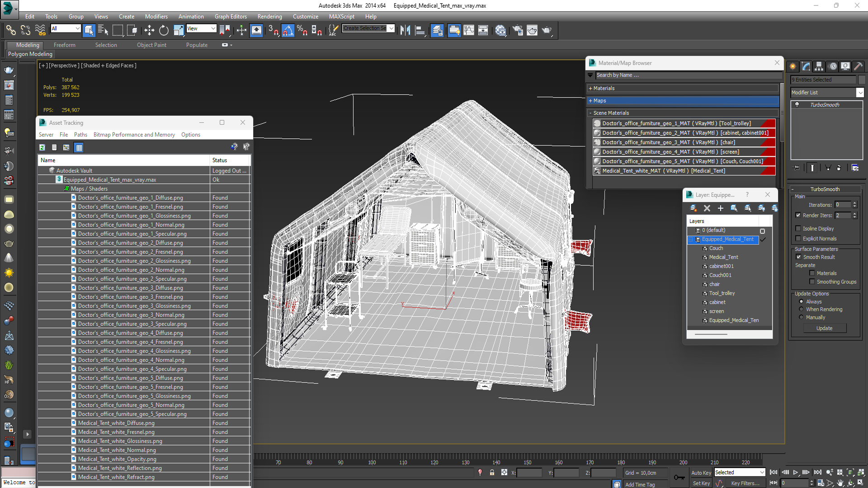Image resolution: width=868 pixels, height=488 pixels.
Task: Select the Rotate tool in main toolbar
Action: click(x=164, y=30)
